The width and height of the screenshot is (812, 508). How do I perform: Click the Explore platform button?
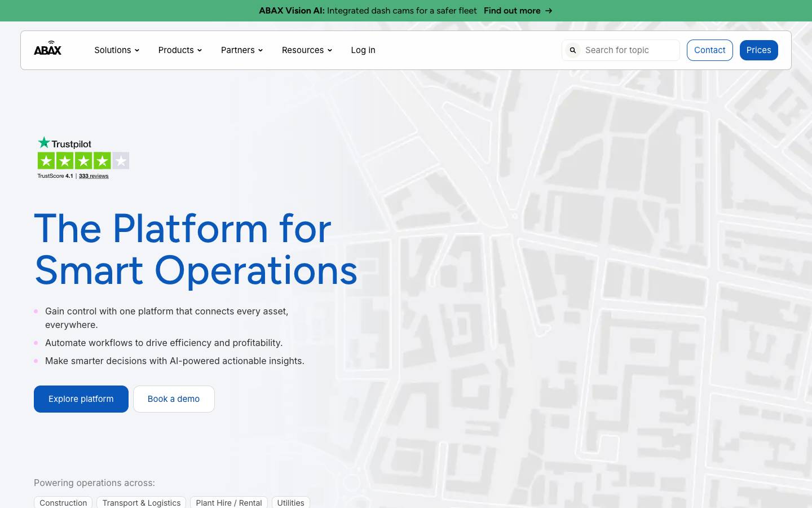click(81, 399)
